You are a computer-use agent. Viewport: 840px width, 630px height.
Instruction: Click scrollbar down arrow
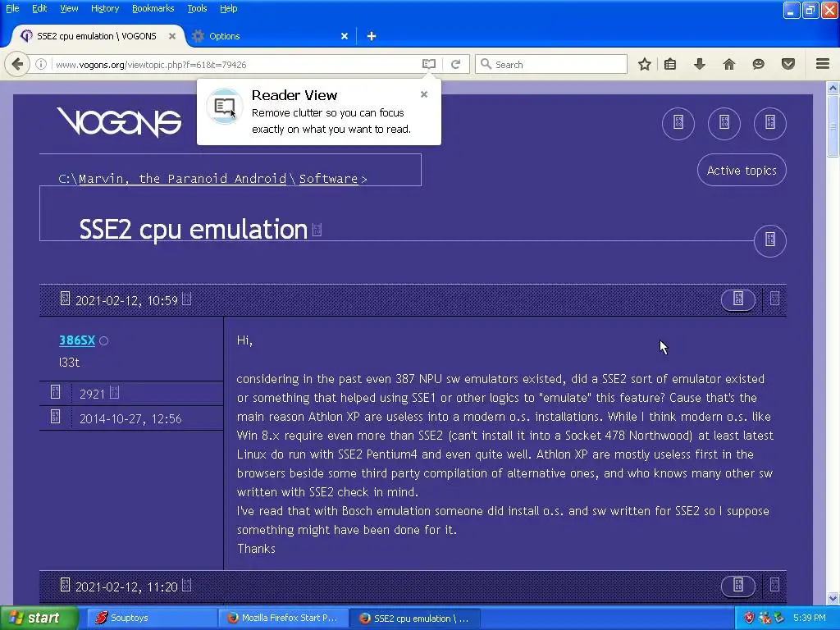(833, 598)
